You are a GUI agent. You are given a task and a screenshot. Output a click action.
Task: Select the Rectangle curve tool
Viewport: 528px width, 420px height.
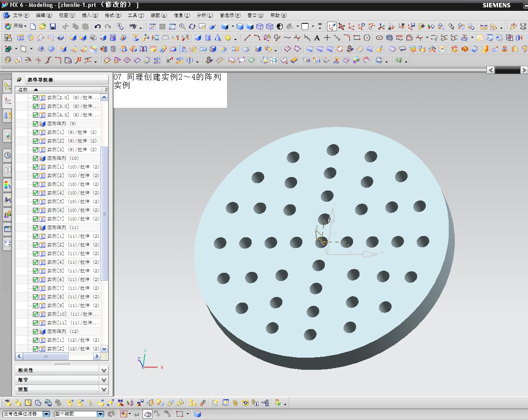point(357,38)
